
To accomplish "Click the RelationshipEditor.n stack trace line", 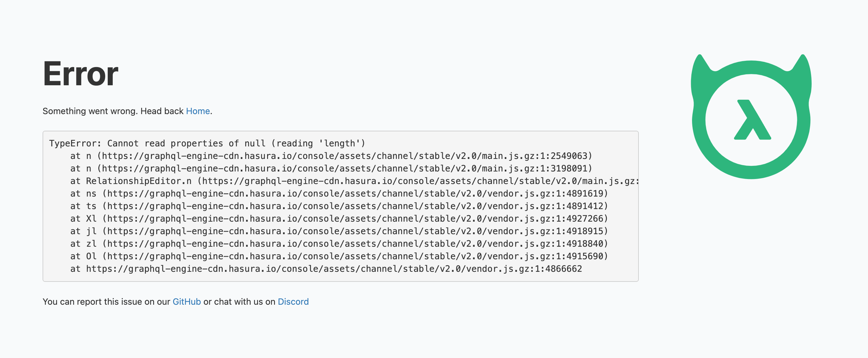I will (354, 181).
